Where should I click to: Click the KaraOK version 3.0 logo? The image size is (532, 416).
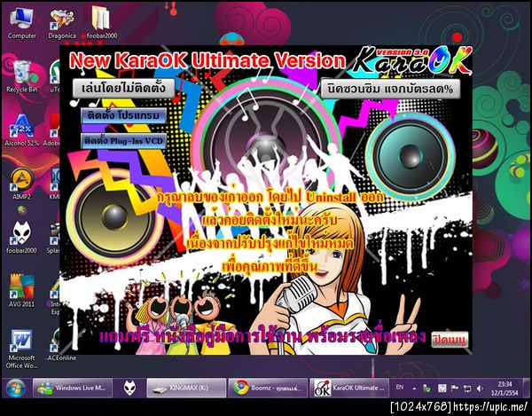(x=412, y=60)
